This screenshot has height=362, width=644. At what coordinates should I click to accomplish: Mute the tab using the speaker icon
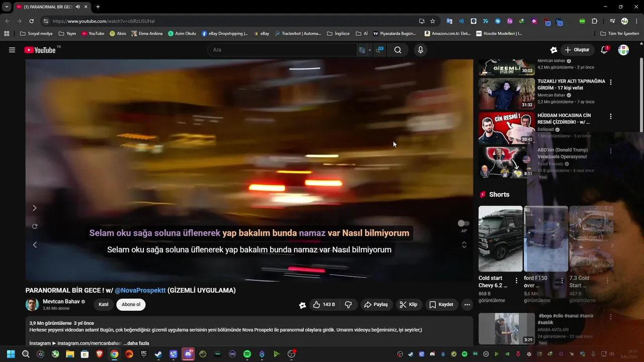tap(78, 7)
